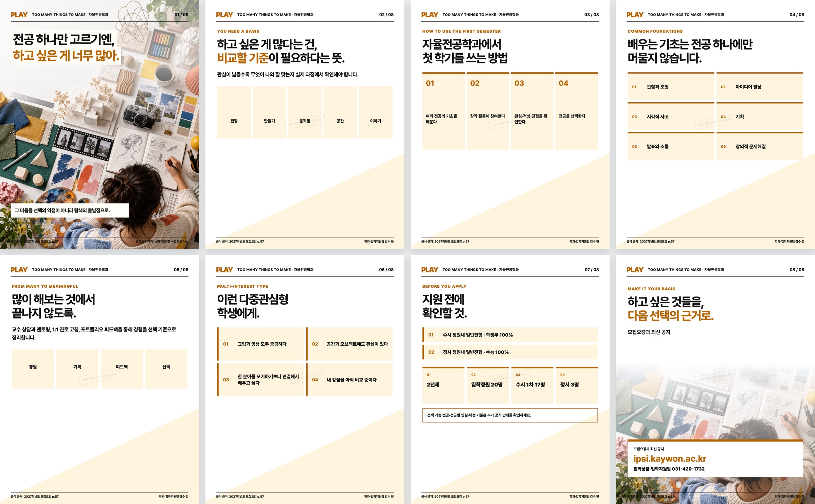815x504 pixels.
Task: Click row "수시 정원내 일반전형 · 학생부 100%"
Action: tap(510, 335)
